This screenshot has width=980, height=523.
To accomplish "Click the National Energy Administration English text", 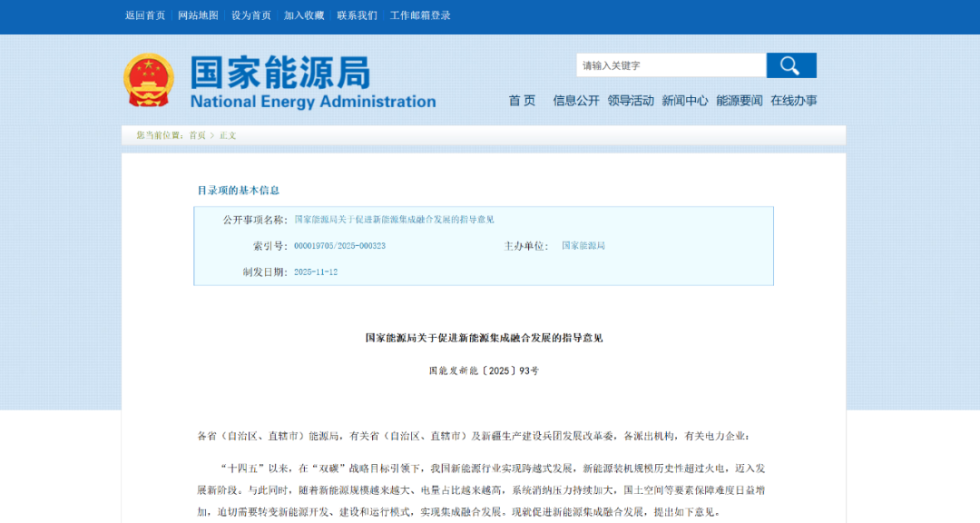I will (x=313, y=102).
